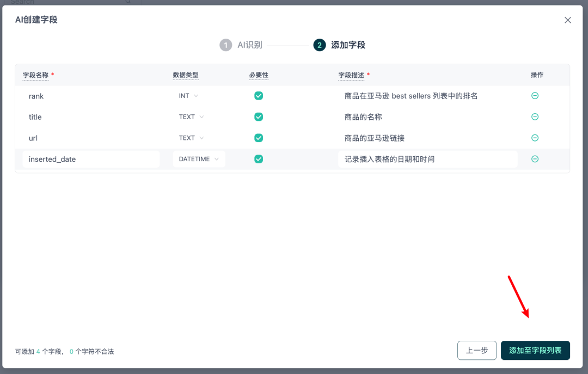Close the AI创建字段 dialog
This screenshot has height=374, width=588.
coord(568,20)
